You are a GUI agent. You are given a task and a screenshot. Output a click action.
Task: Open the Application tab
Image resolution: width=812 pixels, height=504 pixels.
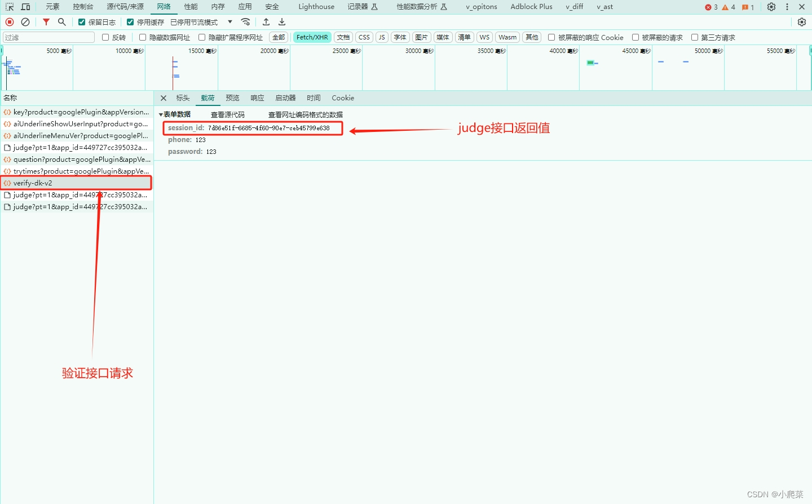point(245,7)
